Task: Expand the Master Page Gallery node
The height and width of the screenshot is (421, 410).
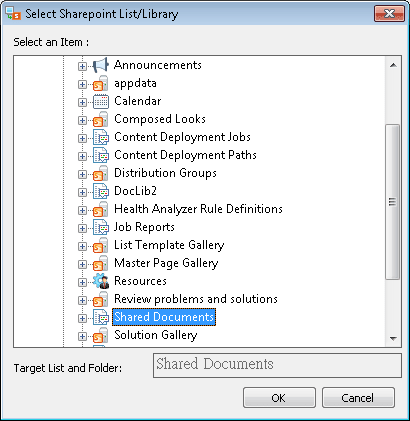Action: 82,264
